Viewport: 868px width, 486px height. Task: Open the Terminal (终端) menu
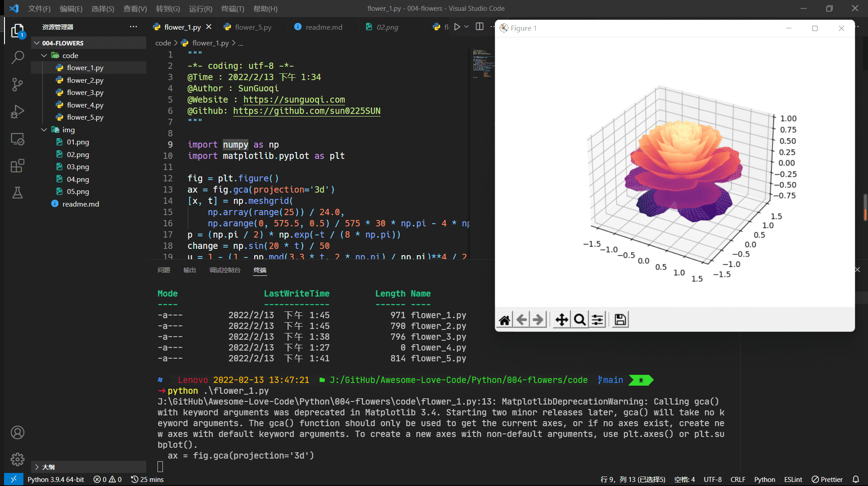coord(233,9)
